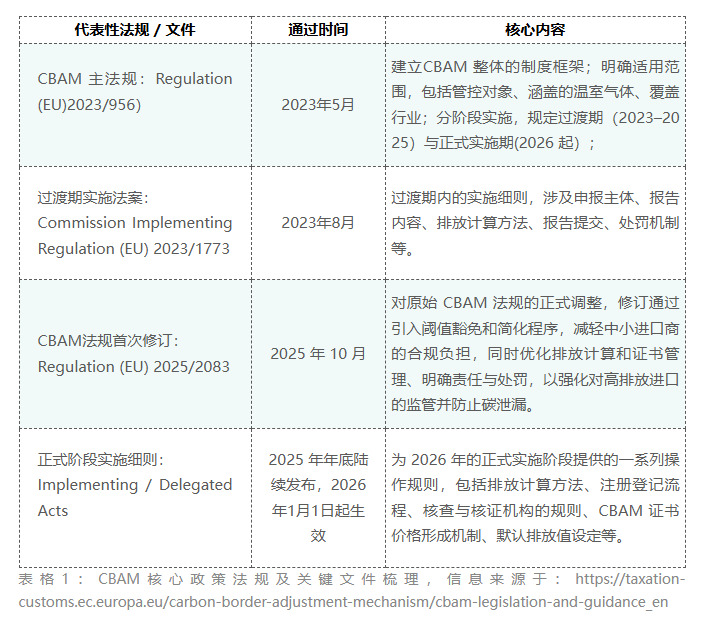Select the '2025 年 10 月' date cell

[x=318, y=354]
